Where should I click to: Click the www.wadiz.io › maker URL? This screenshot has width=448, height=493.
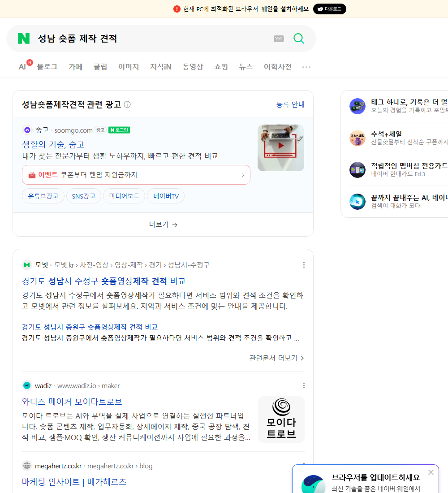(88, 385)
